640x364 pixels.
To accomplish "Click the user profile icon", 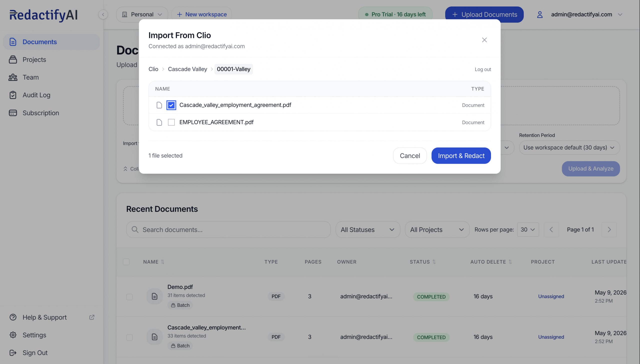I will pos(540,14).
